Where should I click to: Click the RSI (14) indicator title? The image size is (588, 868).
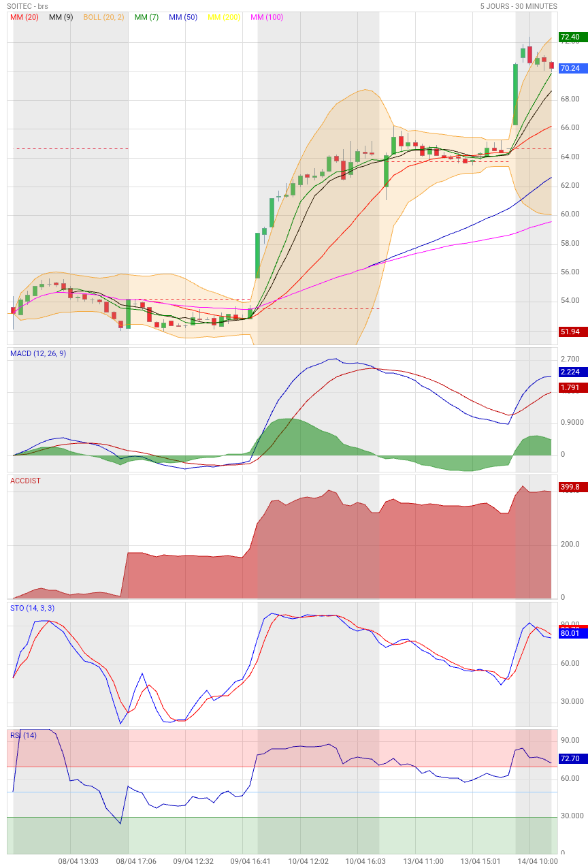[23, 735]
